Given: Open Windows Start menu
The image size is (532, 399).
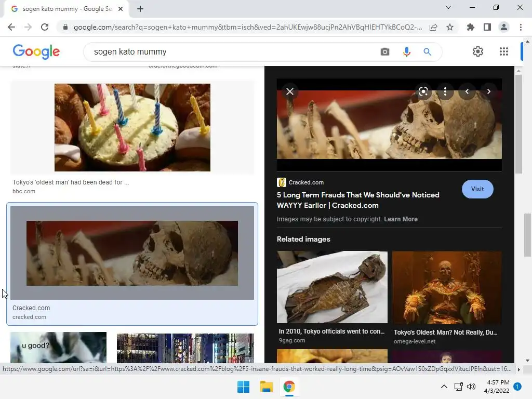Looking at the screenshot, I should 243,387.
